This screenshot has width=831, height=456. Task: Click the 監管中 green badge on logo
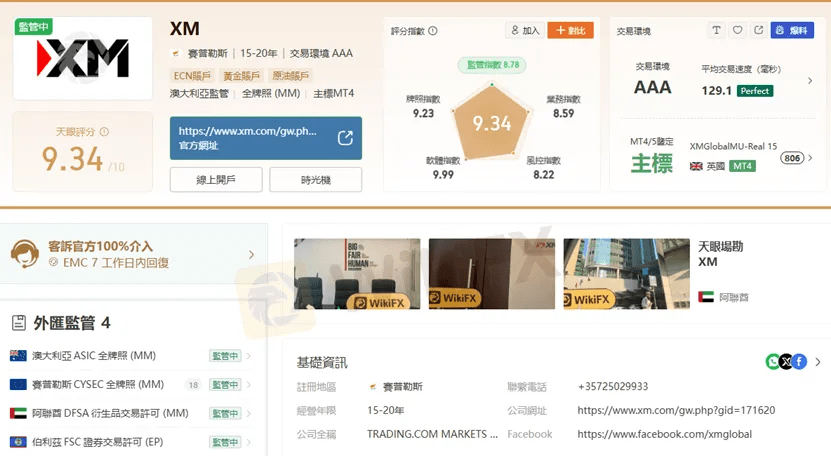pyautogui.click(x=33, y=27)
